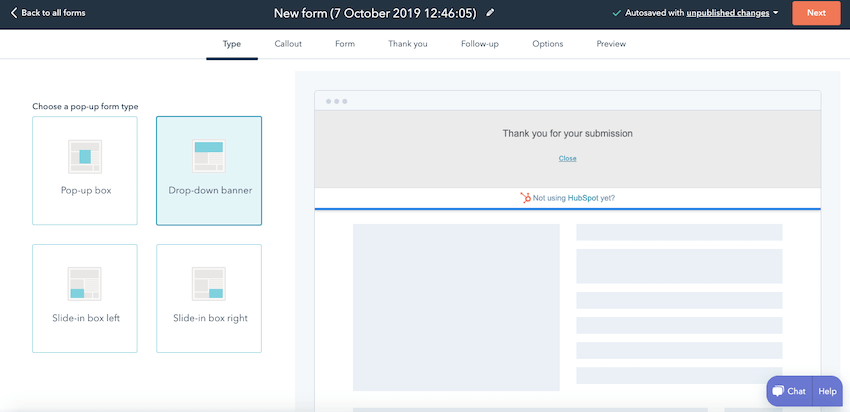The image size is (850, 412).
Task: Click the HubSpot sprocket logo in preview
Action: (525, 198)
